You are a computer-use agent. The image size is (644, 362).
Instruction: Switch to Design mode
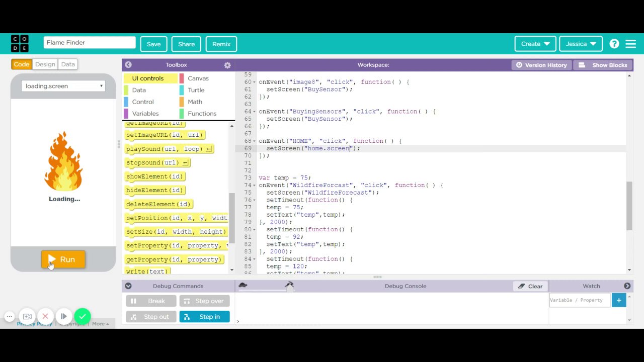(x=45, y=64)
